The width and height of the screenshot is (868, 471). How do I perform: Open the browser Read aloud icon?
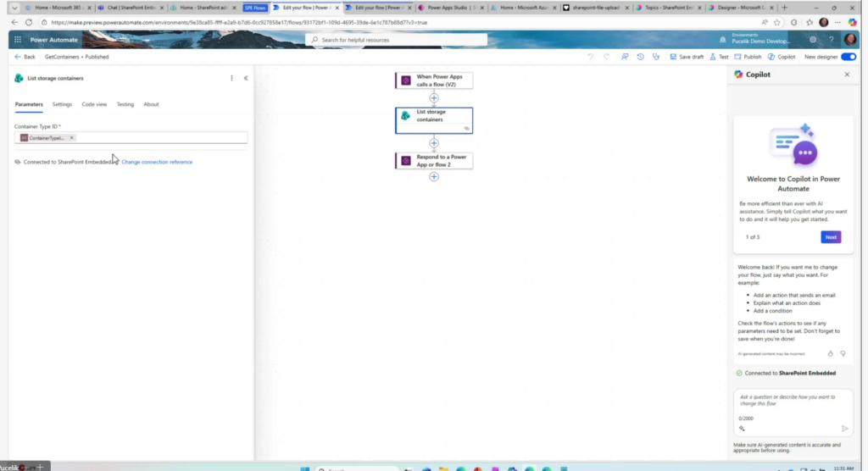coord(765,23)
